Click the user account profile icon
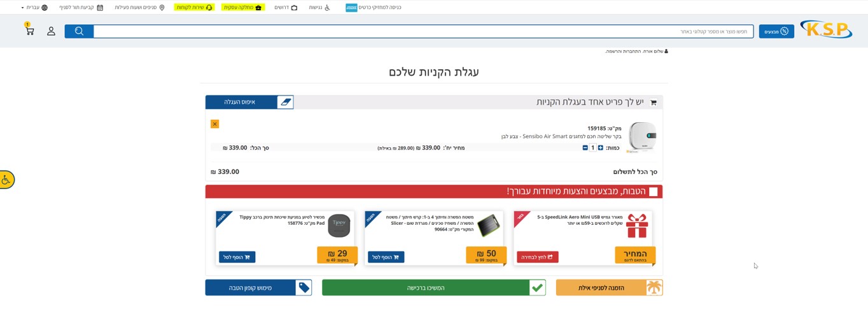 click(x=51, y=31)
